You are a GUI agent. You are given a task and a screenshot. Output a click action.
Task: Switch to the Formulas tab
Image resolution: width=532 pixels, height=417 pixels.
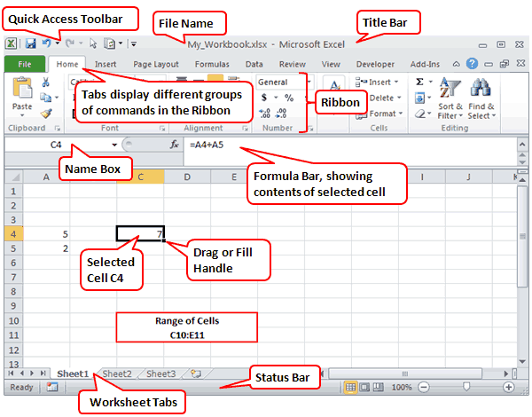(x=212, y=64)
